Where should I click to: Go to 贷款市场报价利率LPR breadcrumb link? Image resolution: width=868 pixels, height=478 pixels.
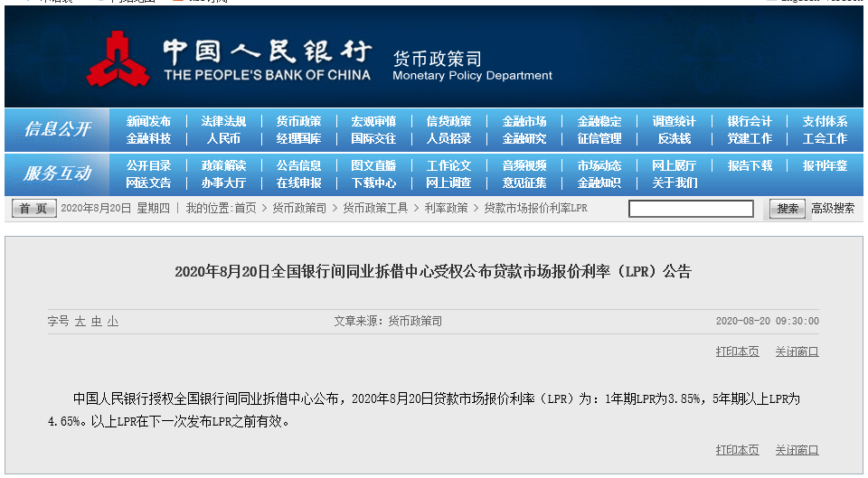[x=536, y=208]
